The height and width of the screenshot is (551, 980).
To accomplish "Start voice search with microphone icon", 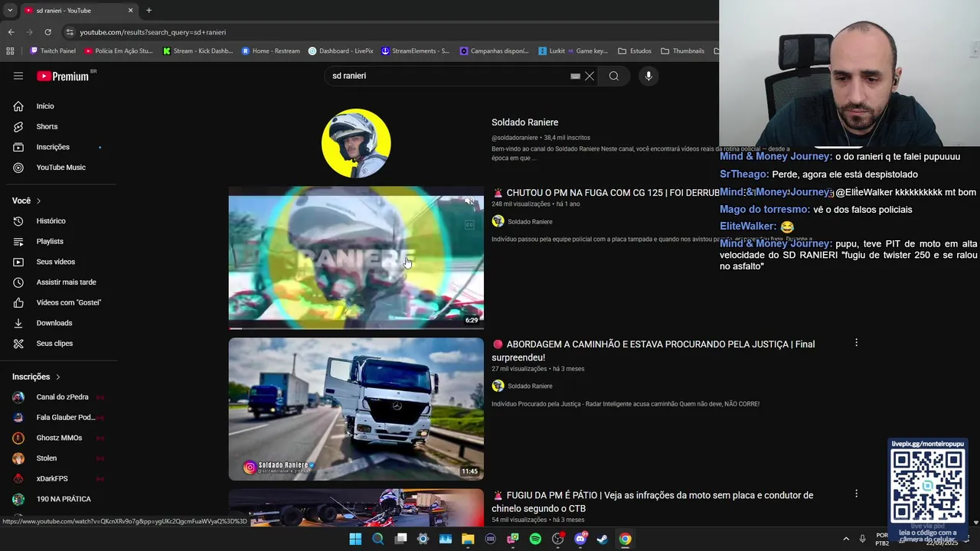I will [648, 76].
